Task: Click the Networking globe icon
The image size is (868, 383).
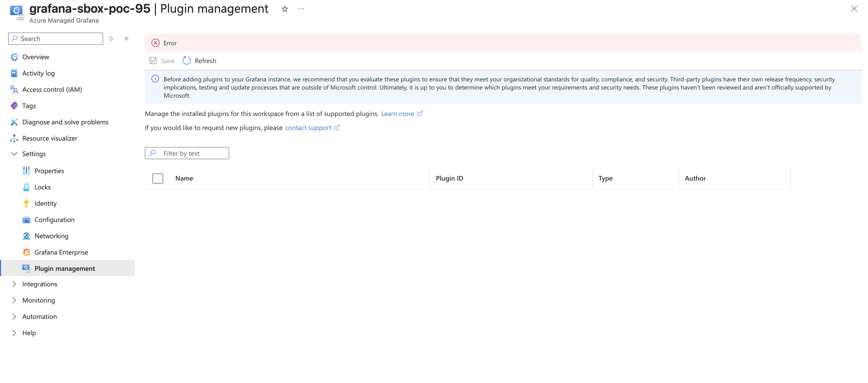Action: [26, 236]
